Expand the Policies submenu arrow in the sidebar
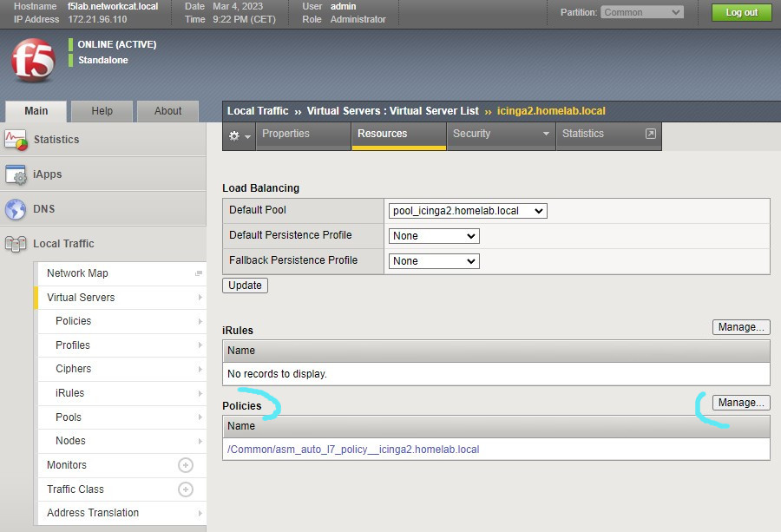The height and width of the screenshot is (532, 781). tap(200, 321)
